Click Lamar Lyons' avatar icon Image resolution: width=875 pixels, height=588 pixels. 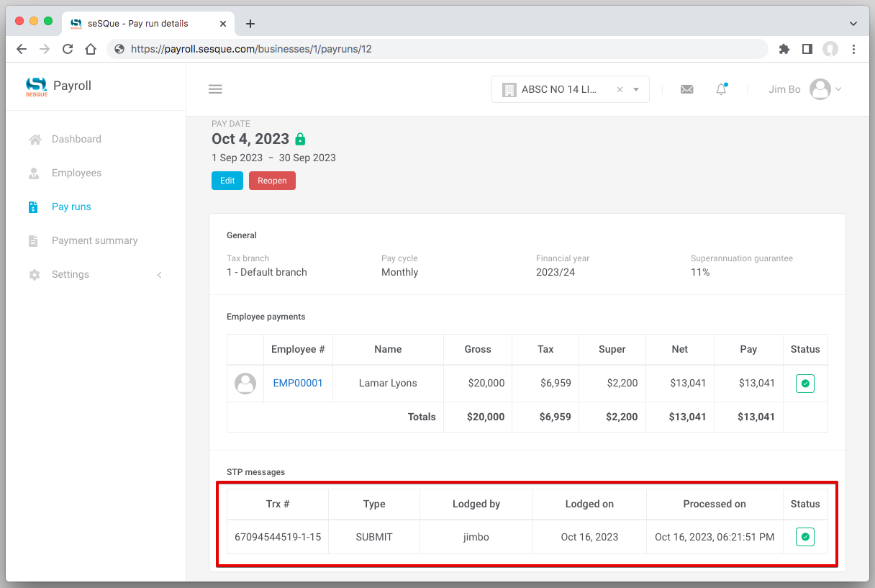click(245, 384)
